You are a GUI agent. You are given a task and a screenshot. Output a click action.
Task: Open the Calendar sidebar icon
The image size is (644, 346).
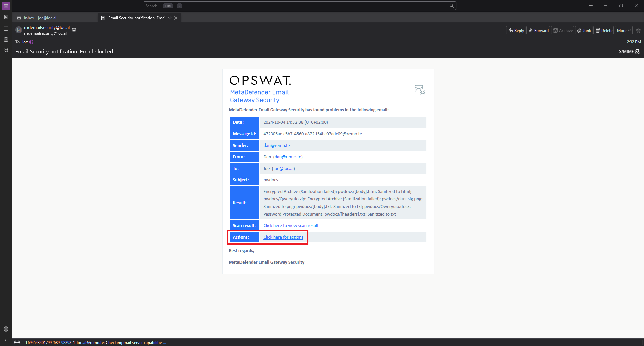tap(6, 28)
